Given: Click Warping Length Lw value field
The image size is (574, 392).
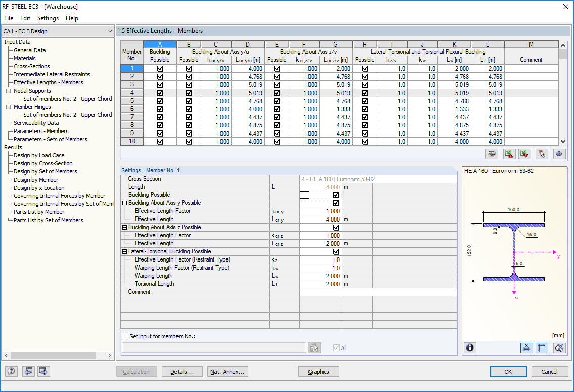Looking at the screenshot, I should (x=321, y=276).
